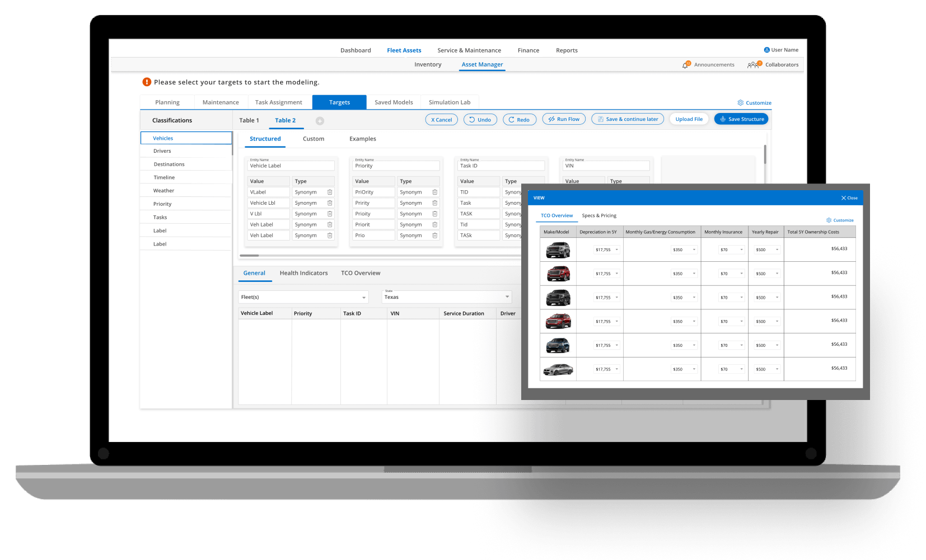Open the Collaborators people icon
Viewport: 926px width, 560px height.
(754, 65)
